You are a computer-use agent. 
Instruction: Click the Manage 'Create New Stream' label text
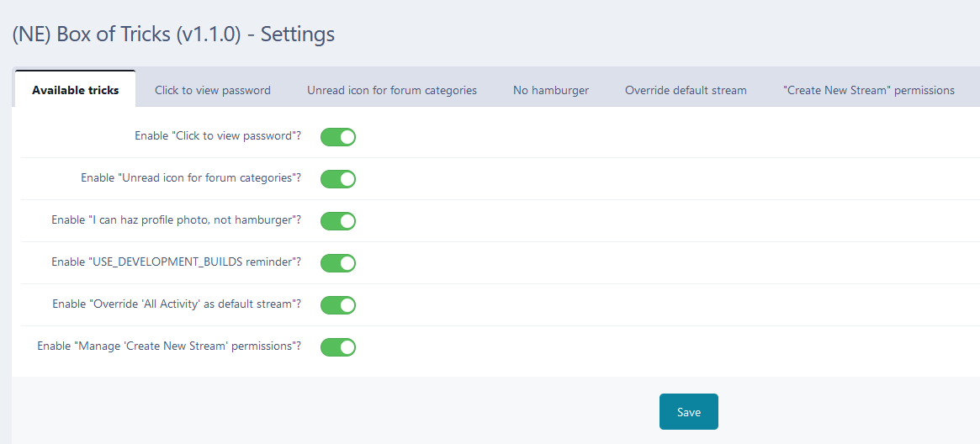pyautogui.click(x=169, y=346)
